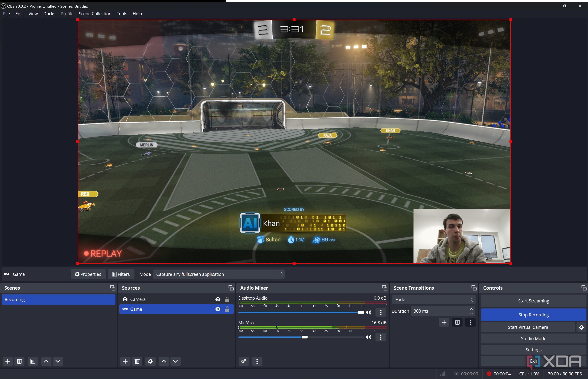Move selected source up with arrow
Image resolution: width=588 pixels, height=379 pixels.
[x=164, y=361]
